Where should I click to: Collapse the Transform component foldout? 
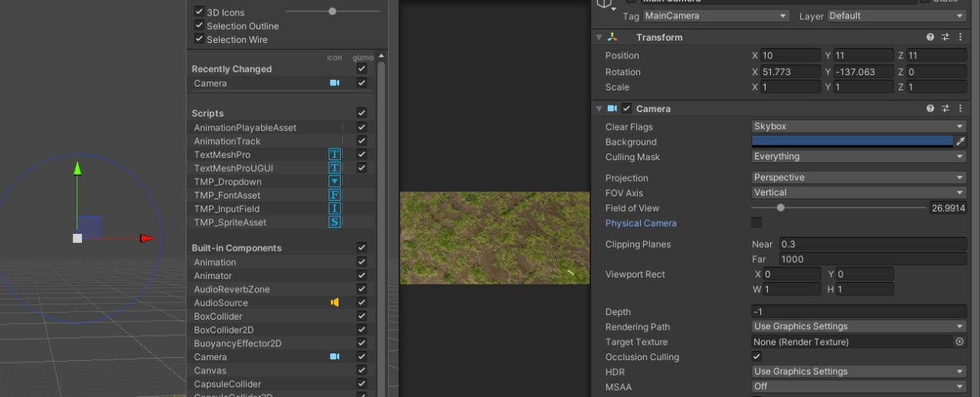coord(598,38)
